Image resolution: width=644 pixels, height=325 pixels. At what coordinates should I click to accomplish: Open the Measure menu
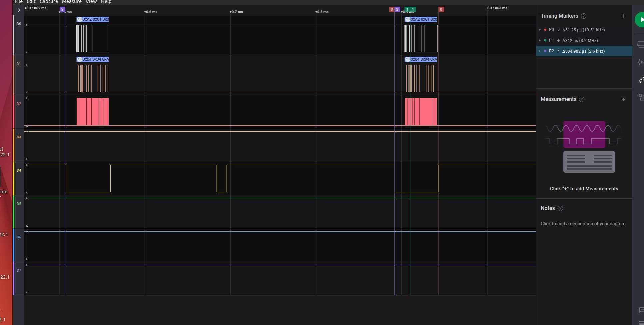pos(72,2)
